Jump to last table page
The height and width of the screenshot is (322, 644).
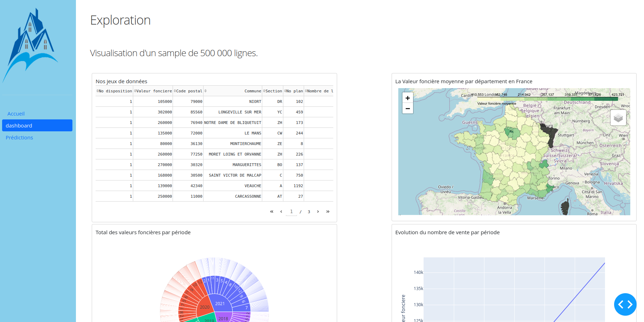point(328,211)
